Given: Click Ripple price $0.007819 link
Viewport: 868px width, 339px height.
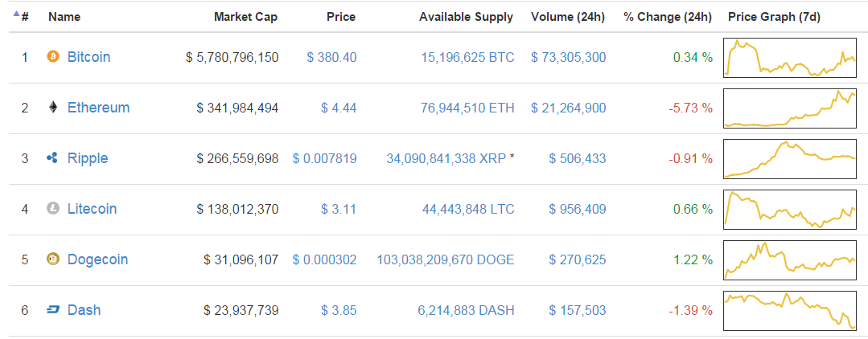Looking at the screenshot, I should click(324, 158).
